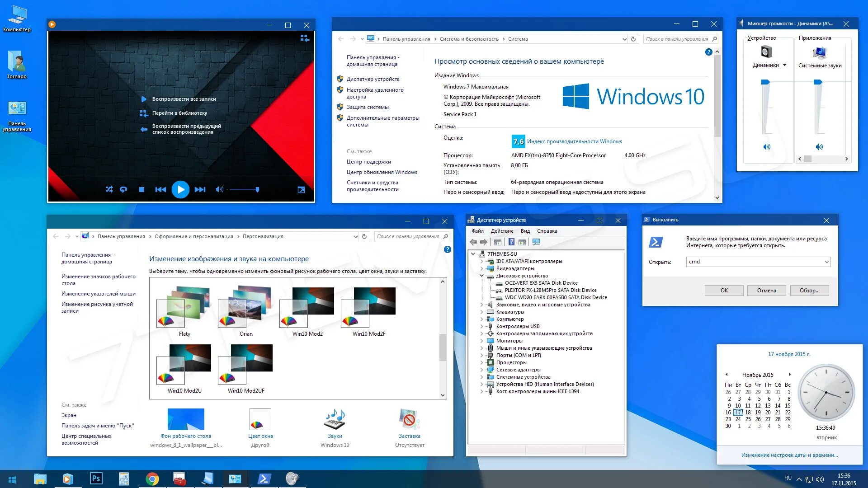Open 'Диспетчер устройств' link in System window
This screenshot has width=868, height=488.
pos(373,79)
